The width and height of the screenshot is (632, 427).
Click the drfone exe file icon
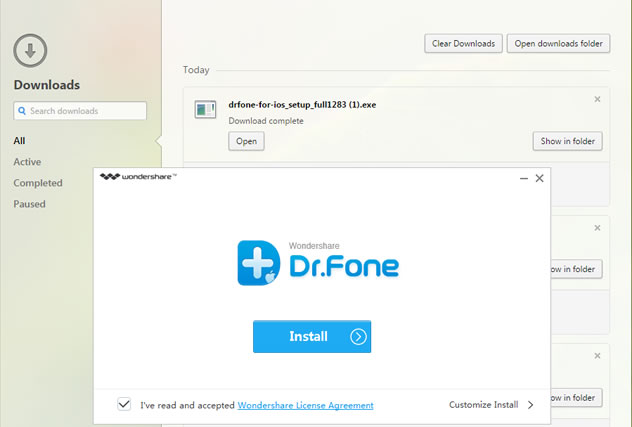pos(206,110)
